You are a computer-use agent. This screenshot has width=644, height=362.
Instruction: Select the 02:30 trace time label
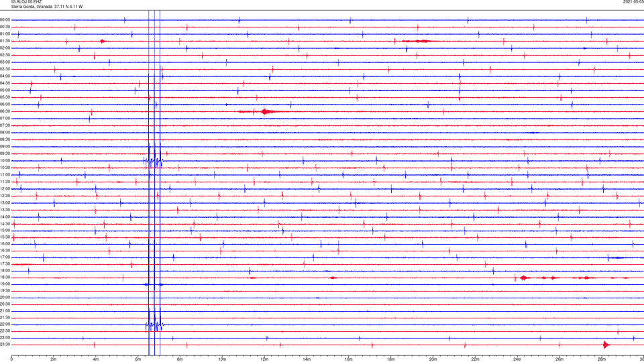tap(5, 55)
